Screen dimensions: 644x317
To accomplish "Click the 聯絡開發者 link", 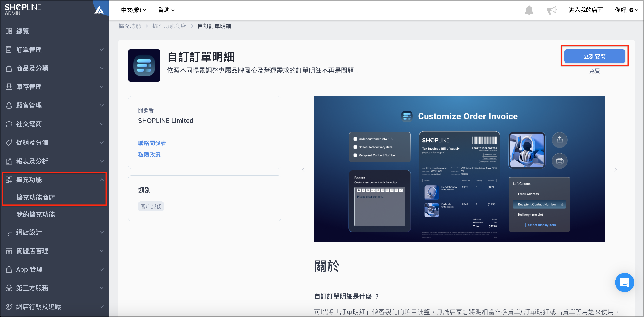I will click(x=152, y=143).
